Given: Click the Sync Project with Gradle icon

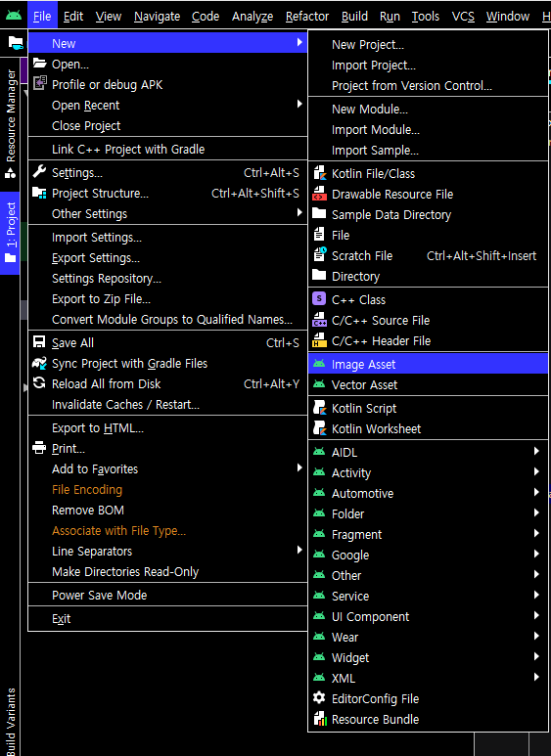Looking at the screenshot, I should (39, 363).
